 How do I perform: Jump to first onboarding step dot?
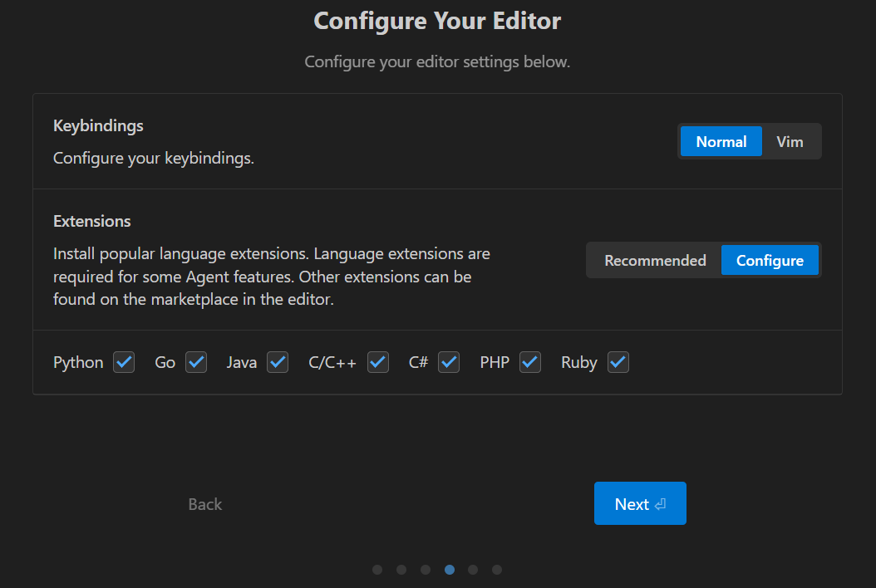(377, 570)
